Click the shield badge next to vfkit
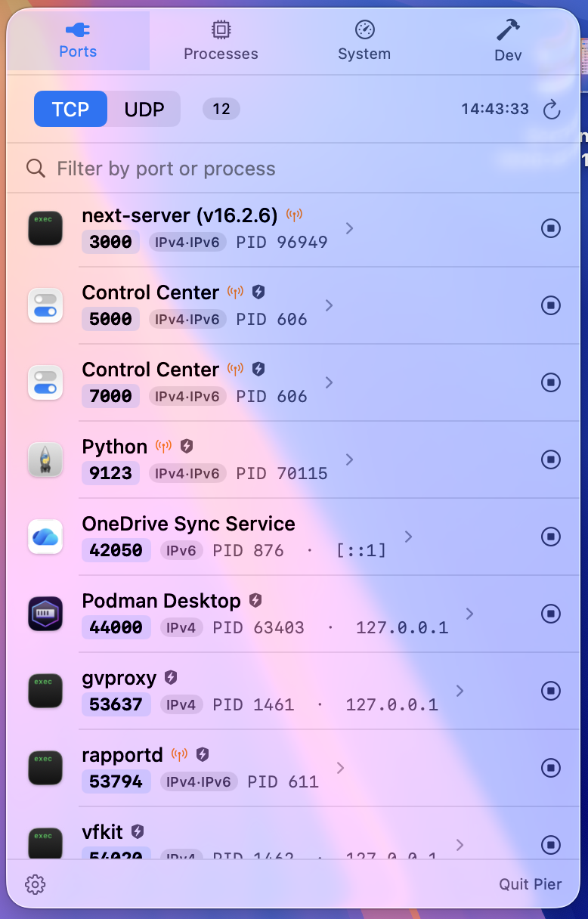This screenshot has height=919, width=588. click(138, 832)
